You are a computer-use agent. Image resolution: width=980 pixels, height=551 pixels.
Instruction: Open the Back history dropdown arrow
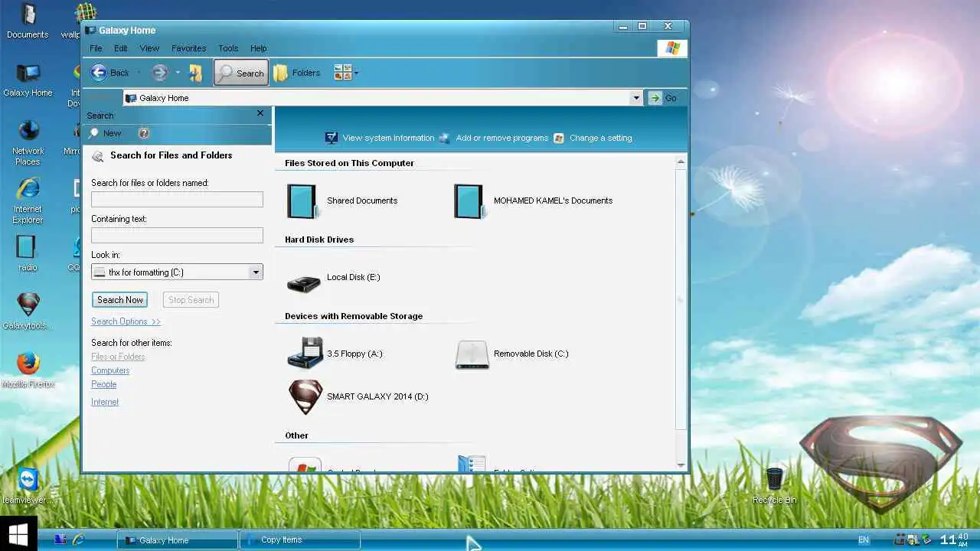tap(139, 73)
